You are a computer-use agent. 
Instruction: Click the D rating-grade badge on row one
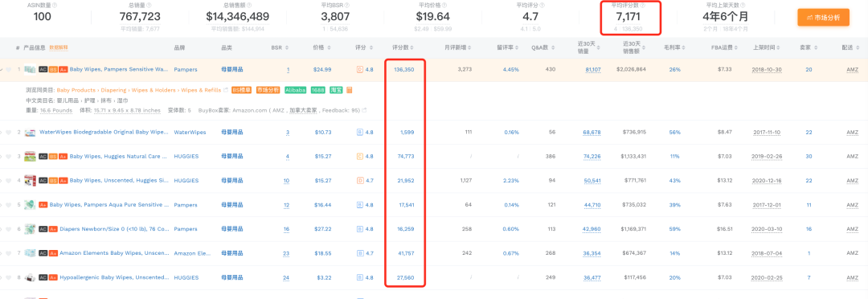click(x=360, y=70)
